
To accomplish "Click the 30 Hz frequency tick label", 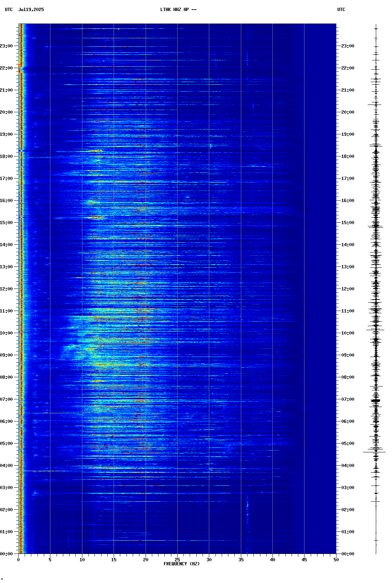I will pyautogui.click(x=209, y=560).
